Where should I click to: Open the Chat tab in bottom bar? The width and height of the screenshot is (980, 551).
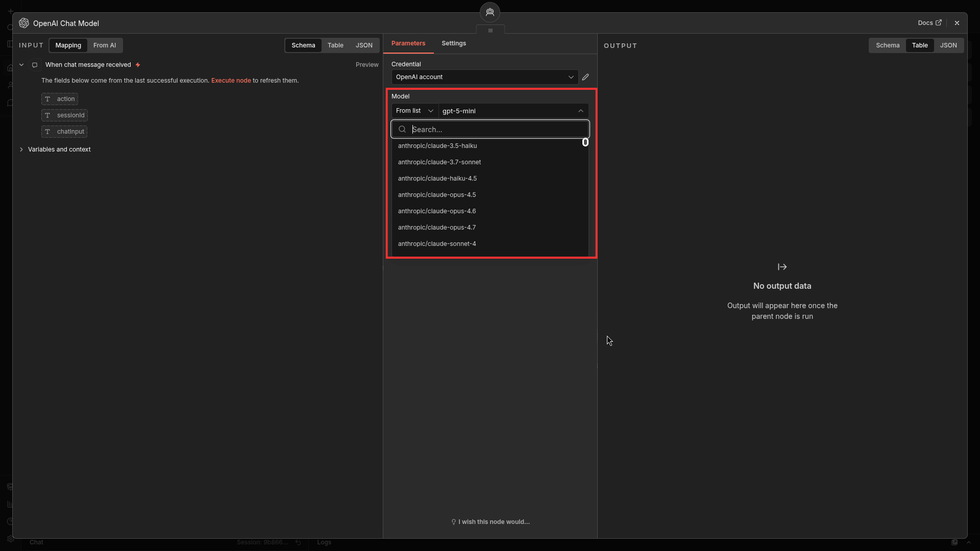(x=36, y=542)
